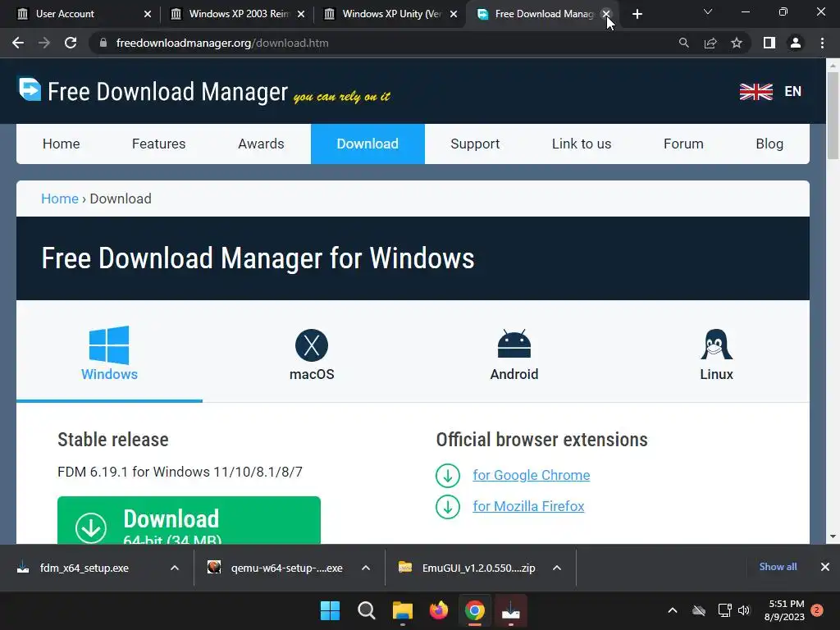
Task: Open the fdm_x64_setup.exe downloaded file
Action: pos(84,568)
